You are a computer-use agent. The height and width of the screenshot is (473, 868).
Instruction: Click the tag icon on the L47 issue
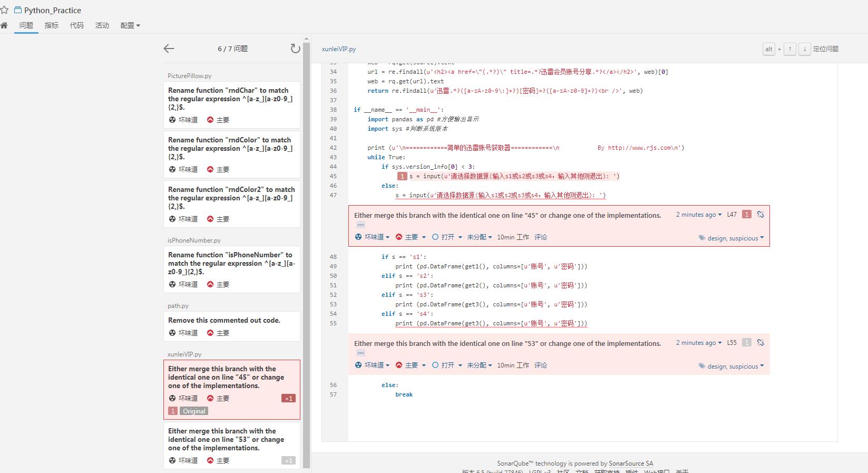coord(702,238)
